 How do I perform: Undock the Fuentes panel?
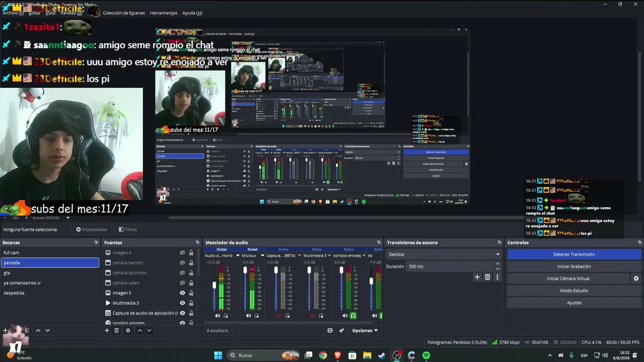pyautogui.click(x=197, y=242)
